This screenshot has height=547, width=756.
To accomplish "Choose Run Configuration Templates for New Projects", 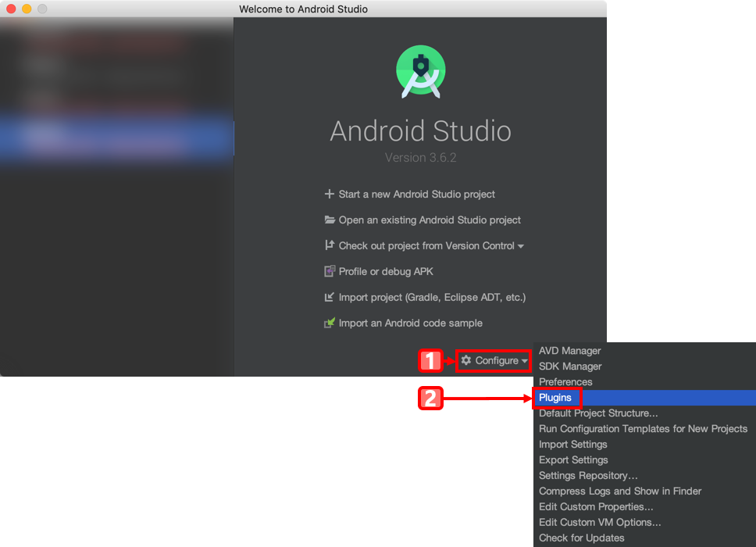I will [x=644, y=428].
